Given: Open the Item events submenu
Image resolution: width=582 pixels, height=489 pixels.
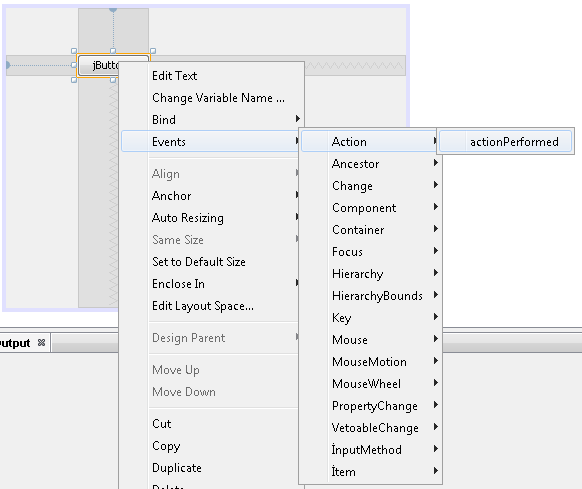Looking at the screenshot, I should (370, 472).
